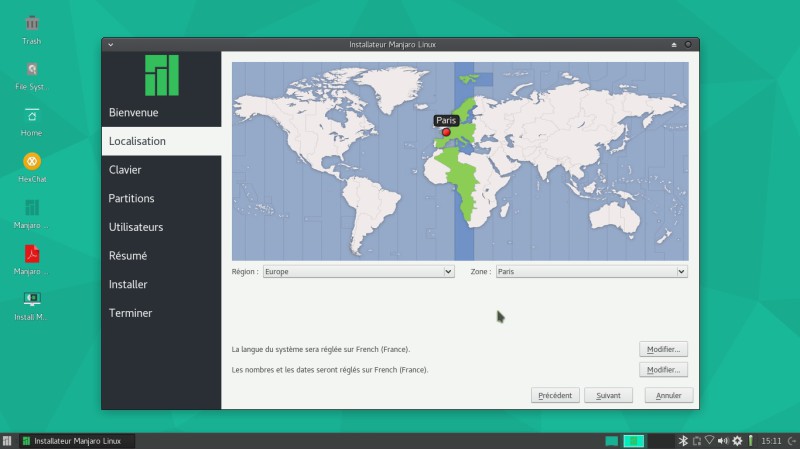Click the logout icon at the taskbar end

pyautogui.click(x=792, y=441)
